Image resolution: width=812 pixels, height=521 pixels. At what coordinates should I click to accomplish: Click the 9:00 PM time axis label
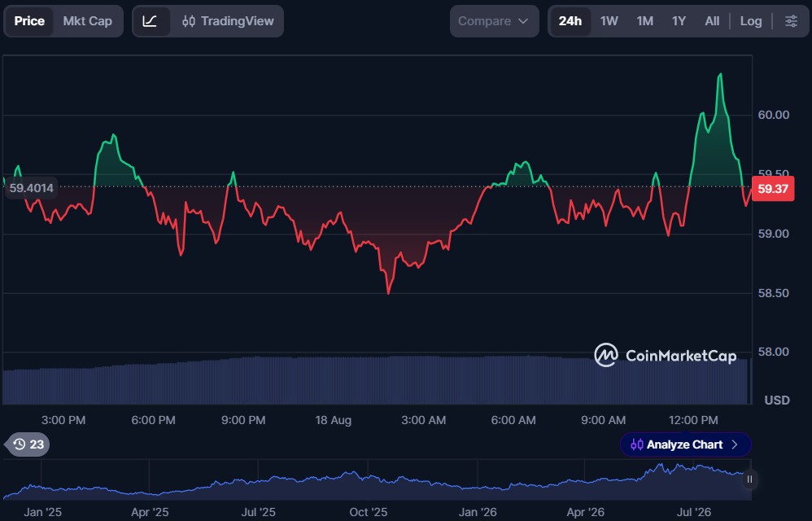243,420
